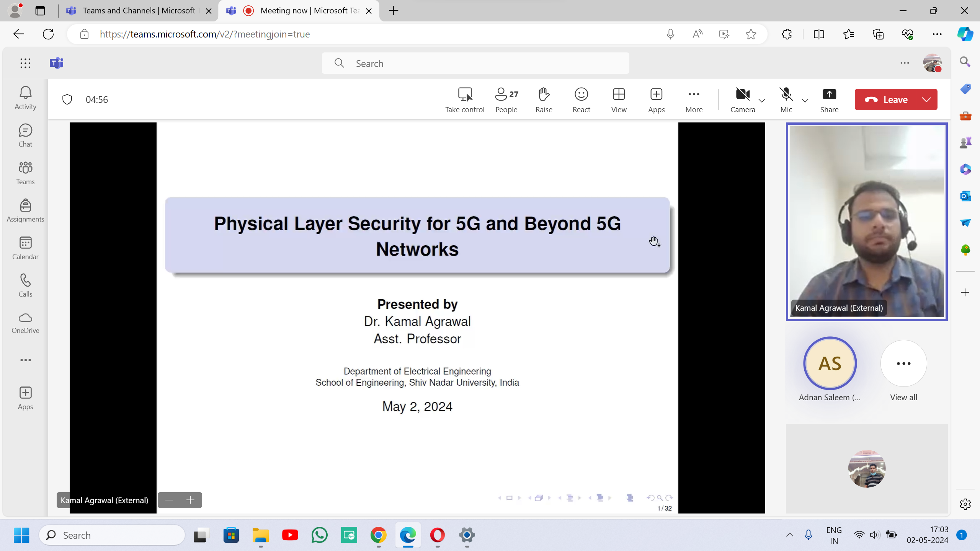Zoom in shared slide with plus button
Image resolution: width=980 pixels, height=551 pixels.
[191, 500]
